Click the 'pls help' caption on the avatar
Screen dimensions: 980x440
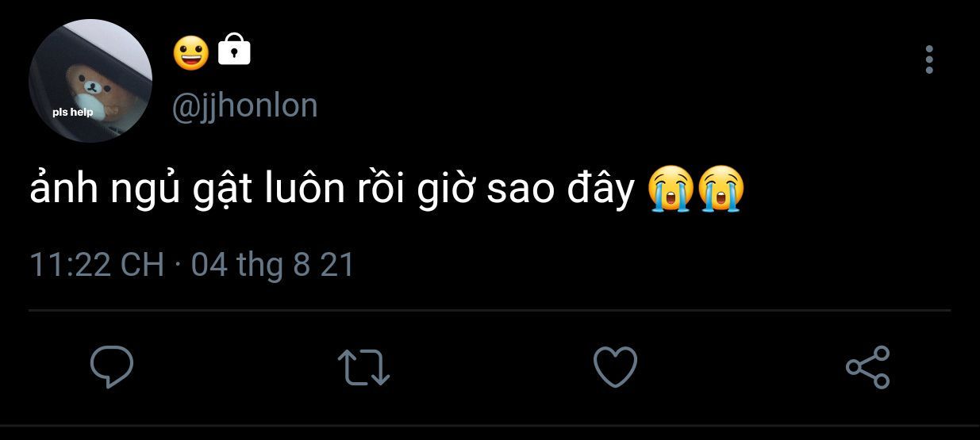click(73, 113)
